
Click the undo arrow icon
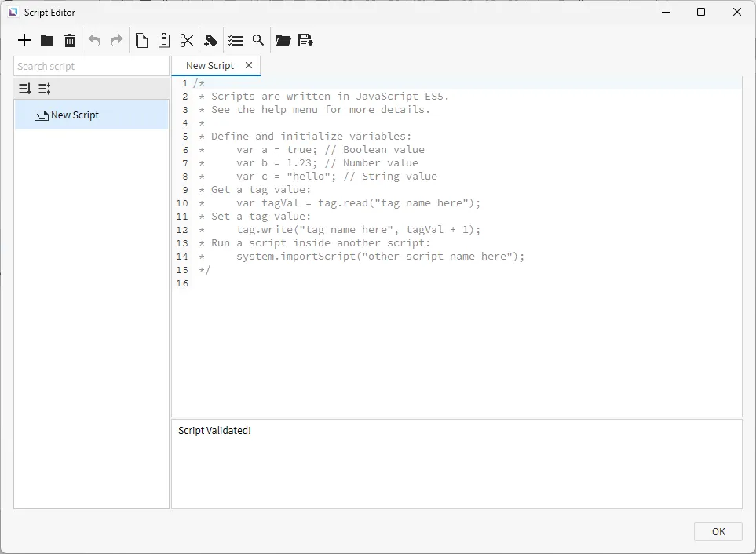pos(94,40)
